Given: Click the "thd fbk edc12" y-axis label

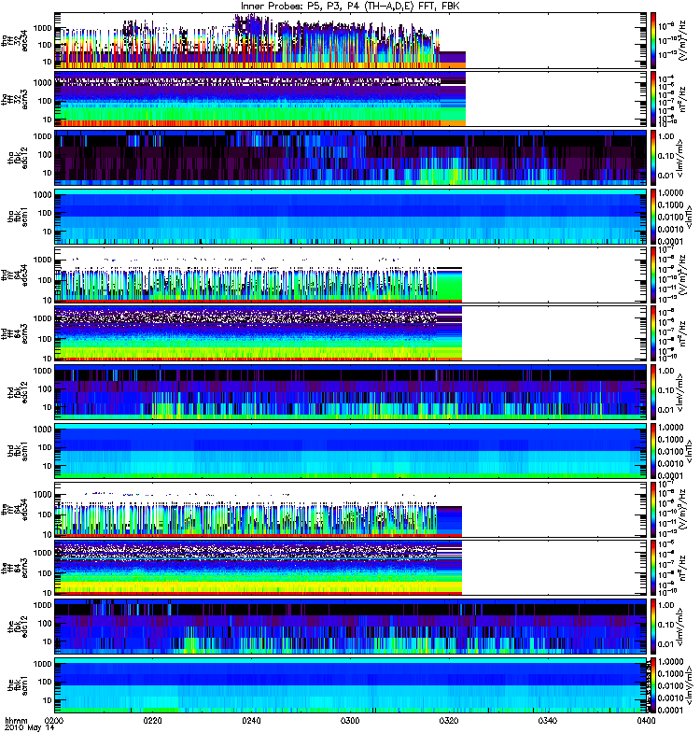Looking at the screenshot, I should click(x=18, y=392).
